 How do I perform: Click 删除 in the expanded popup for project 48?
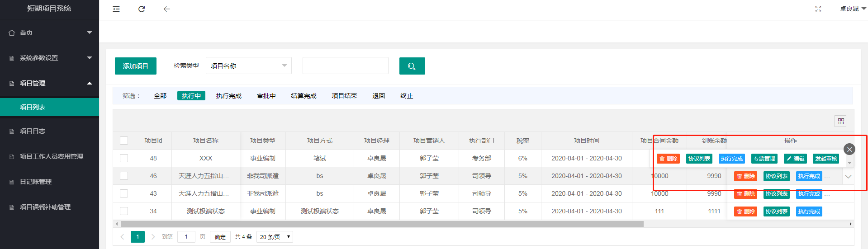click(668, 159)
